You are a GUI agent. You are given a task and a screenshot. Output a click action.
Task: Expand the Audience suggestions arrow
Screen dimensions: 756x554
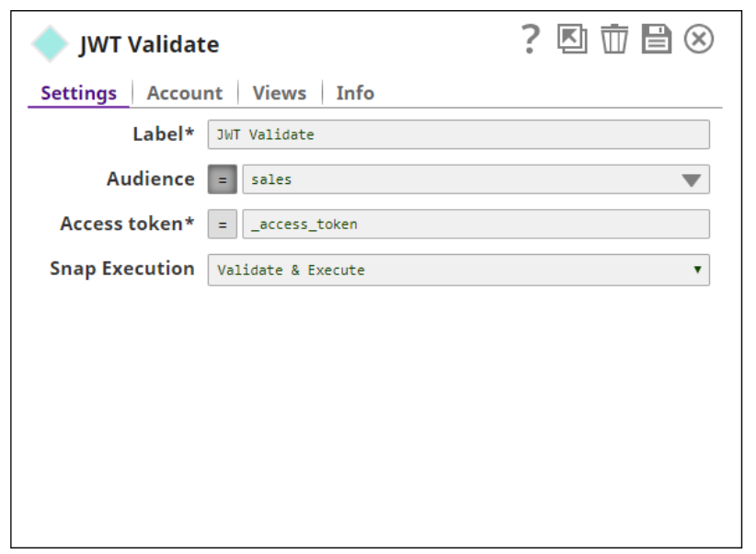(x=692, y=180)
